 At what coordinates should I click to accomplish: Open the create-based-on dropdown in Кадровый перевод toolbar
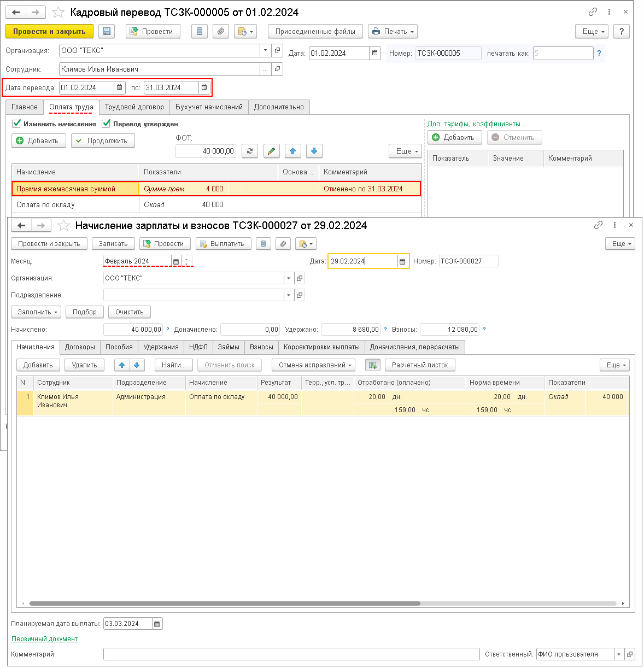click(245, 32)
